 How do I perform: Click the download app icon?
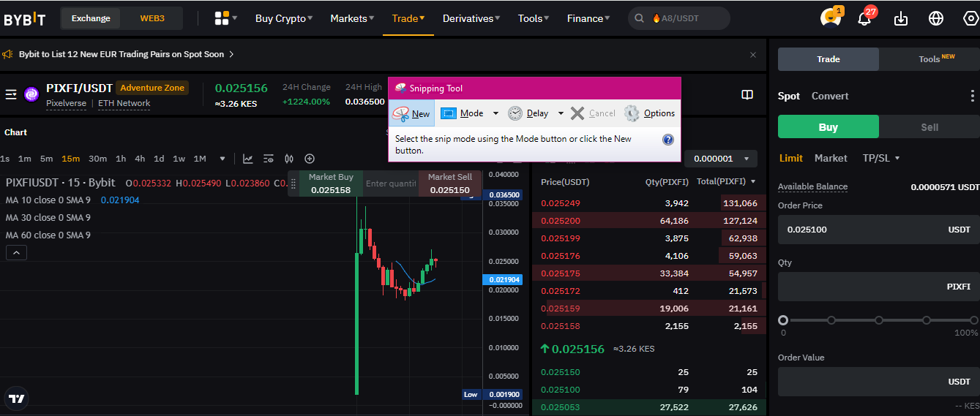click(901, 18)
